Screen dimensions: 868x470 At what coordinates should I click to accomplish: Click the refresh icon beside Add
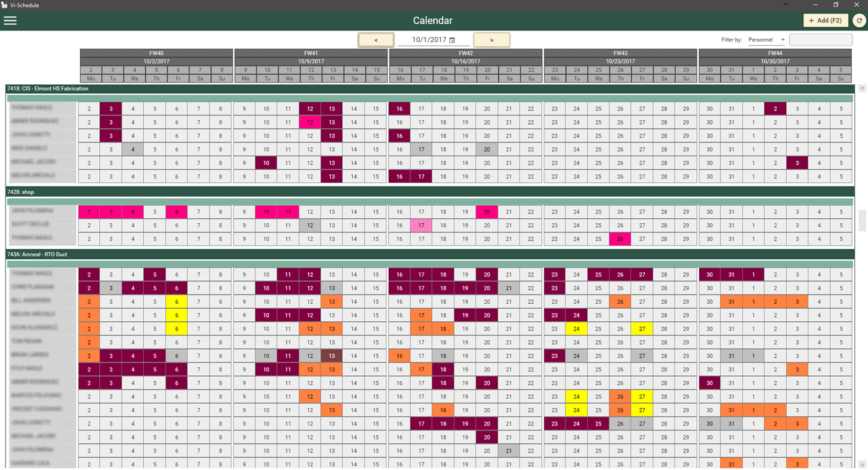[859, 20]
